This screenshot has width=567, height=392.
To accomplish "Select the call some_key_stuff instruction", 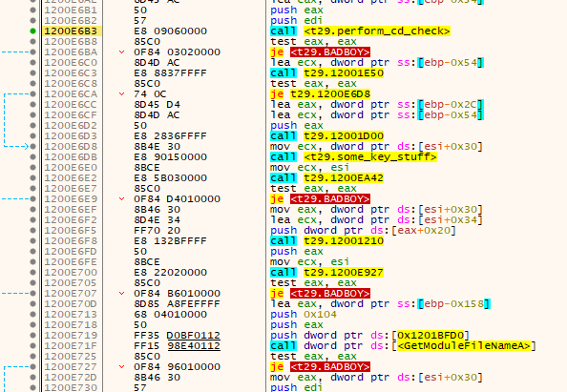I will coord(353,156).
